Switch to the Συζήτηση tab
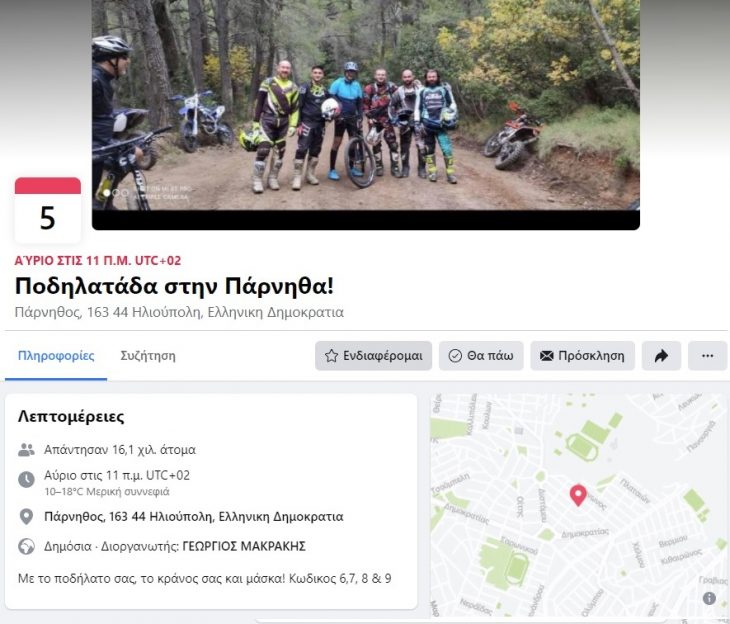 (148, 356)
